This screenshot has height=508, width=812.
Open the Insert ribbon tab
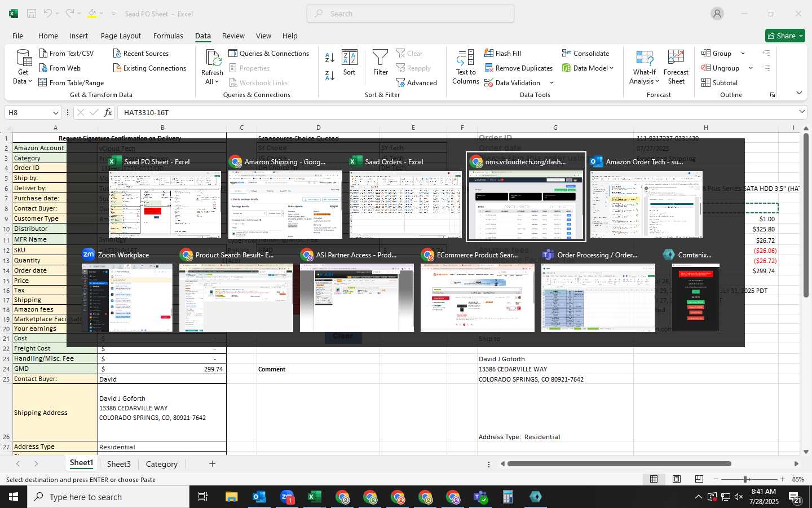78,36
